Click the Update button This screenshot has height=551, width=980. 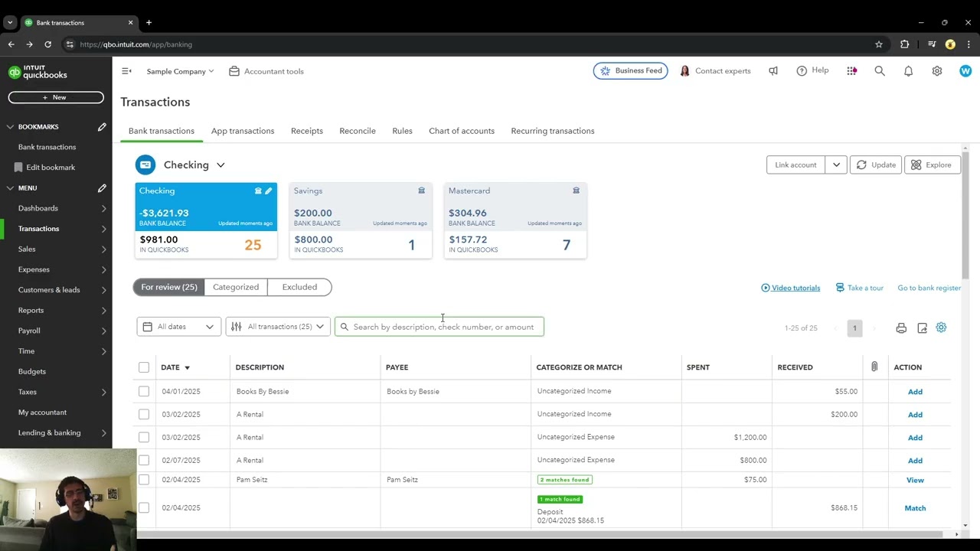tap(876, 165)
